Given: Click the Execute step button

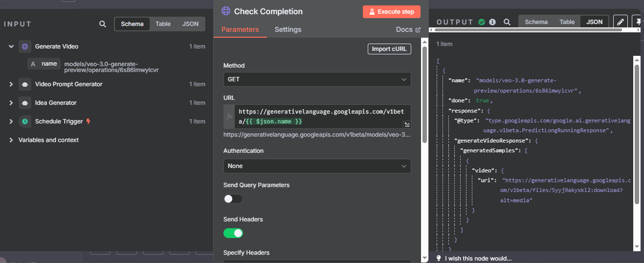Looking at the screenshot, I should click(392, 12).
